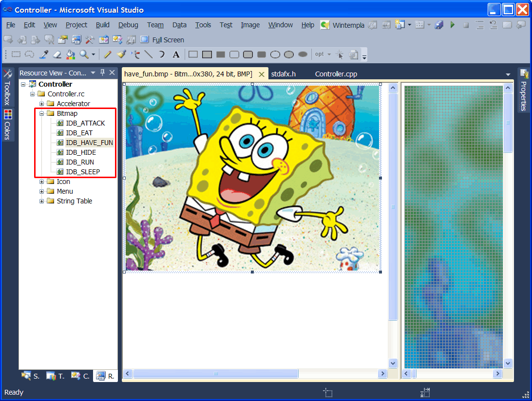The height and width of the screenshot is (401, 532).
Task: Open the Debug menu
Action: [128, 25]
